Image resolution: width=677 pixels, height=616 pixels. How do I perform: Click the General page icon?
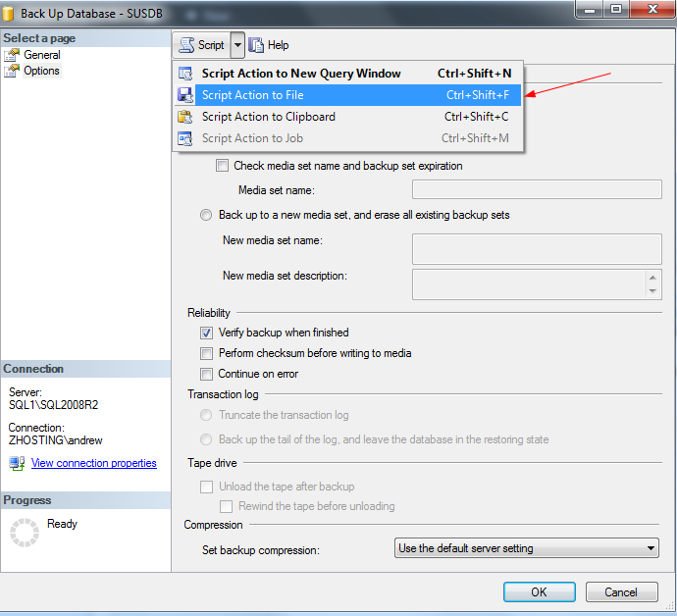[12, 55]
